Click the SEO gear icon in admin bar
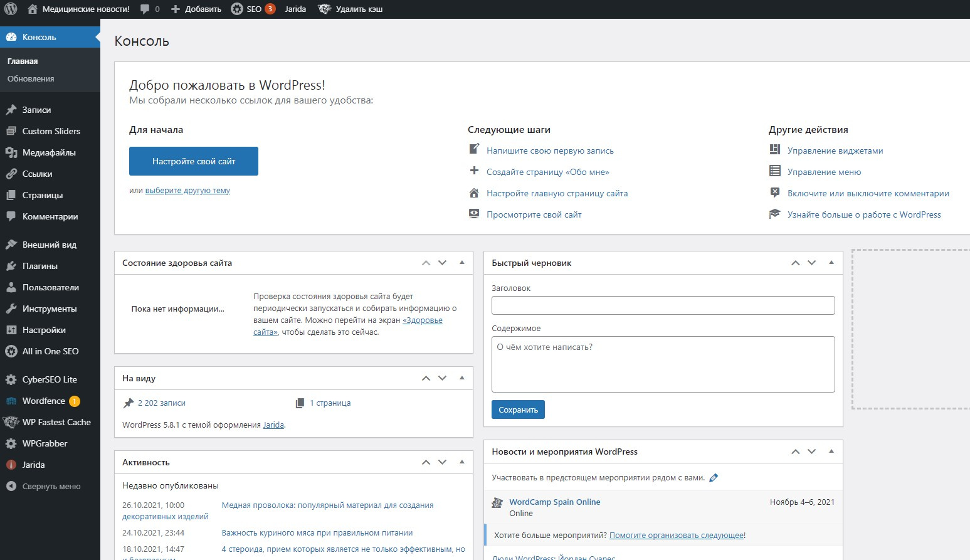 [237, 9]
